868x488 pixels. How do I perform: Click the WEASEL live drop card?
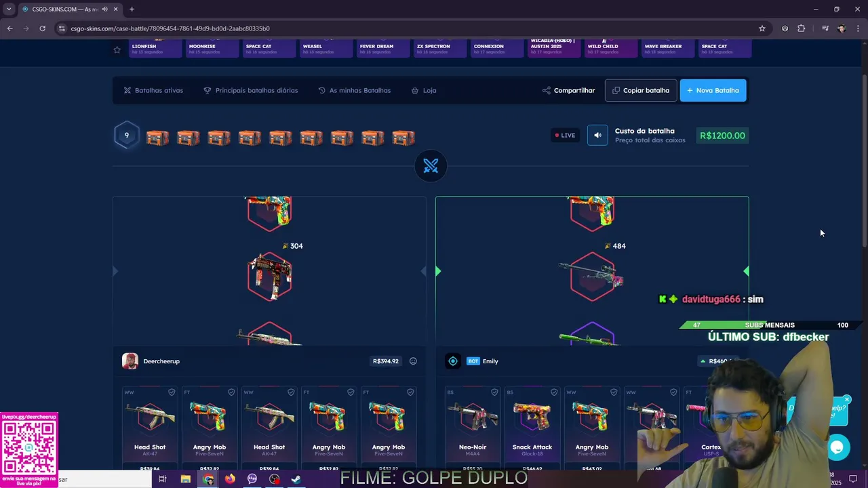pos(326,48)
